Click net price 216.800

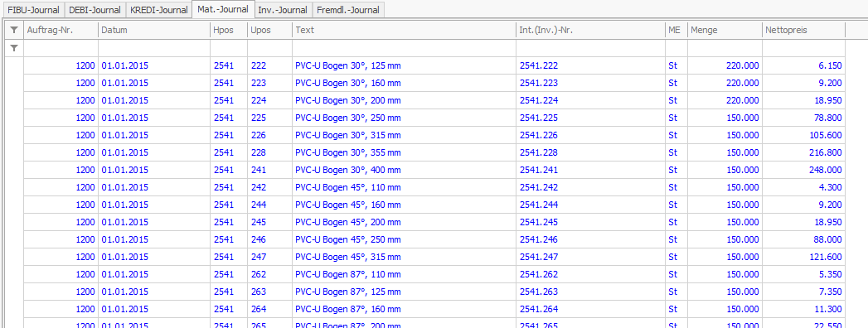tap(826, 152)
